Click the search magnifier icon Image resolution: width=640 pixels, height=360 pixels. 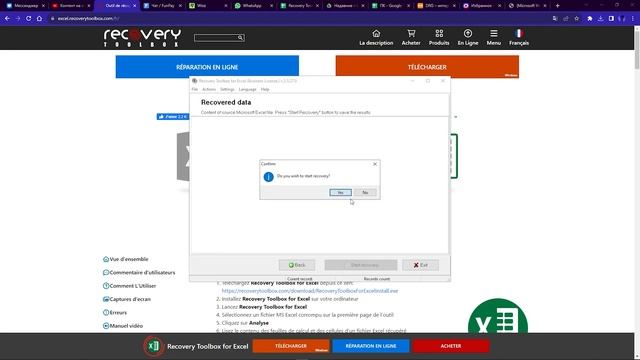click(240, 38)
